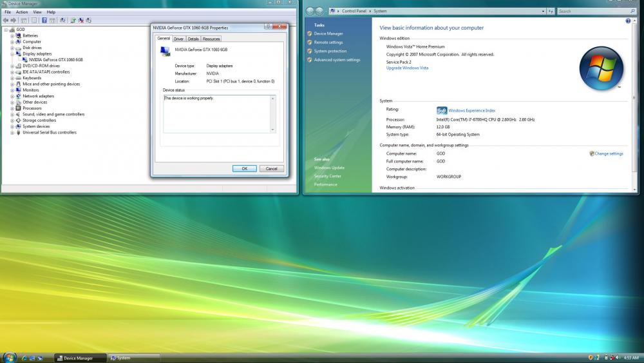Click the Upgrade Windows Vista link
Viewport: 644px width, 363px height.
click(x=407, y=68)
